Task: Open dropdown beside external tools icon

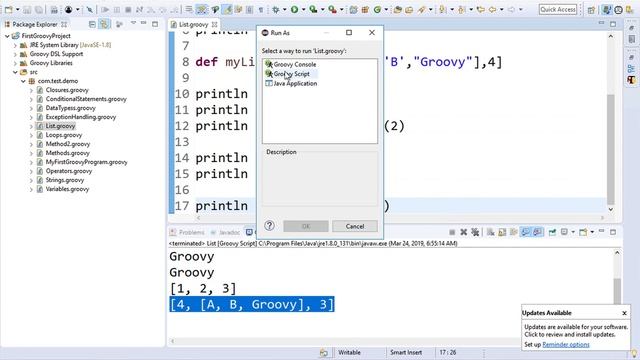Action: (342, 9)
